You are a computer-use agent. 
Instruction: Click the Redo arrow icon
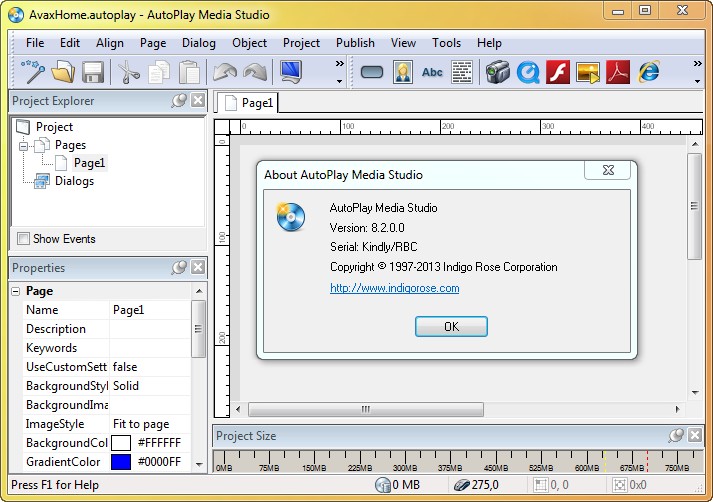(x=255, y=72)
